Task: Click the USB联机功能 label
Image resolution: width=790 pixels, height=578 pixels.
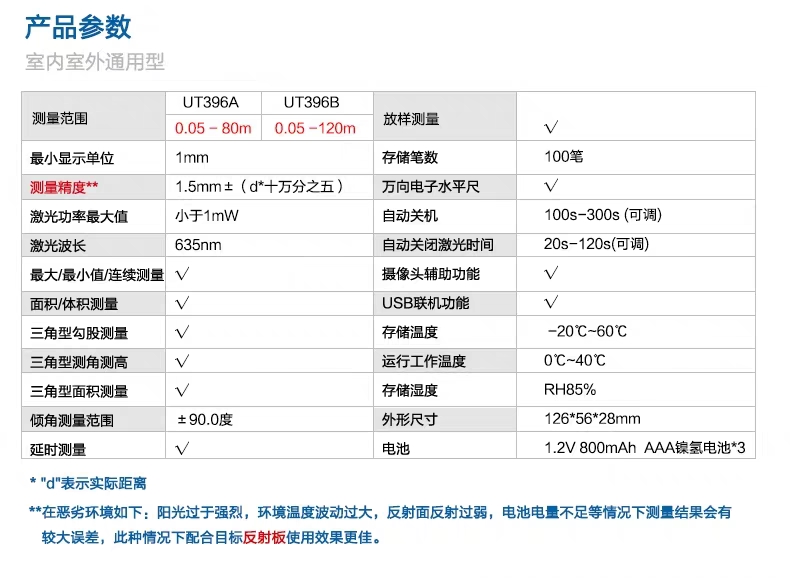Action: [426, 303]
